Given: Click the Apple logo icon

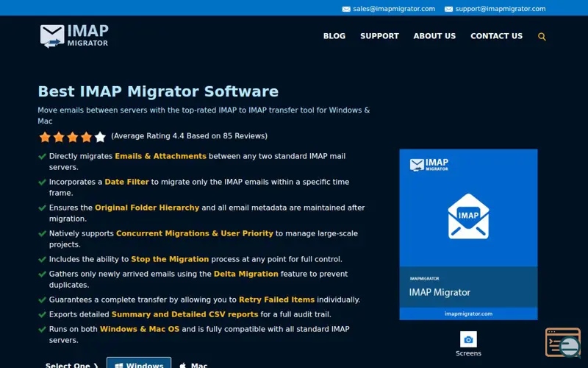Looking at the screenshot, I should coord(182,366).
